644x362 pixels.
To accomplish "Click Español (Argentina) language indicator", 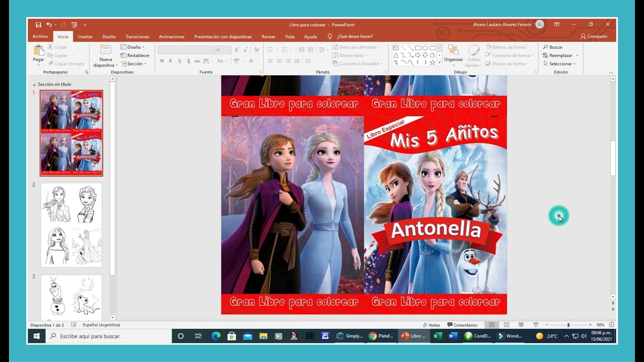I will (x=102, y=325).
